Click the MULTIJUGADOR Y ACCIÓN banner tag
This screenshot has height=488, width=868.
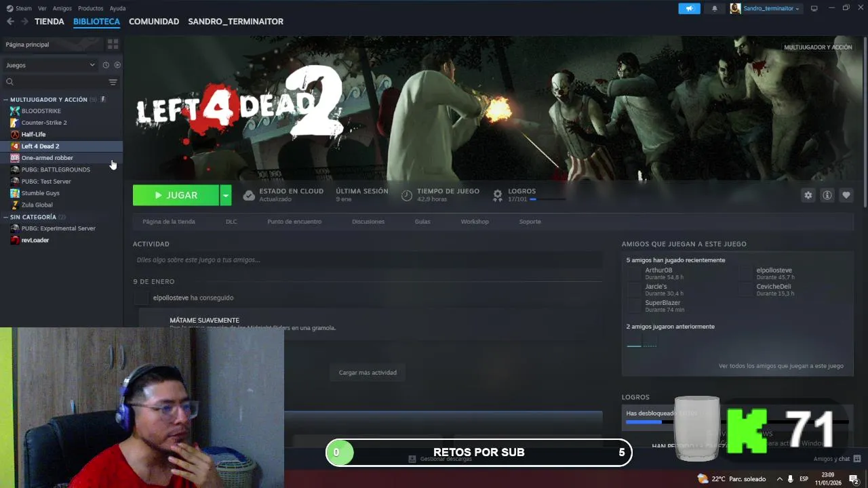coord(818,47)
